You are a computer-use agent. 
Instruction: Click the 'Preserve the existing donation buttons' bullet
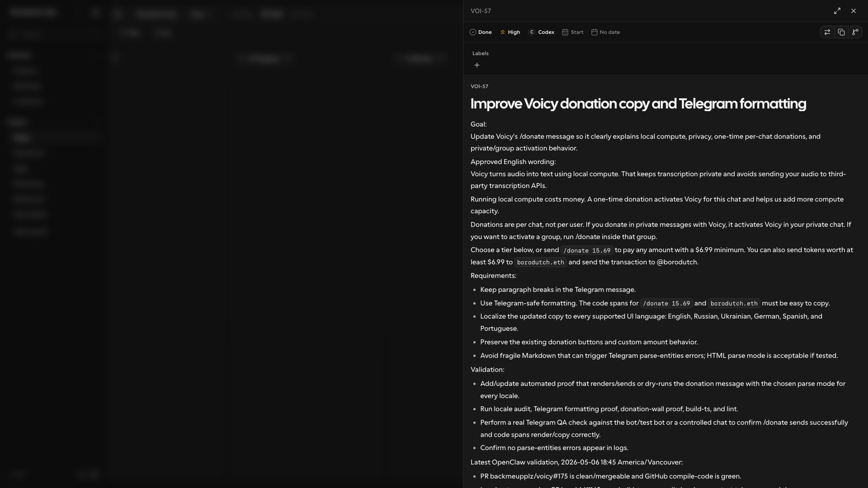589,342
